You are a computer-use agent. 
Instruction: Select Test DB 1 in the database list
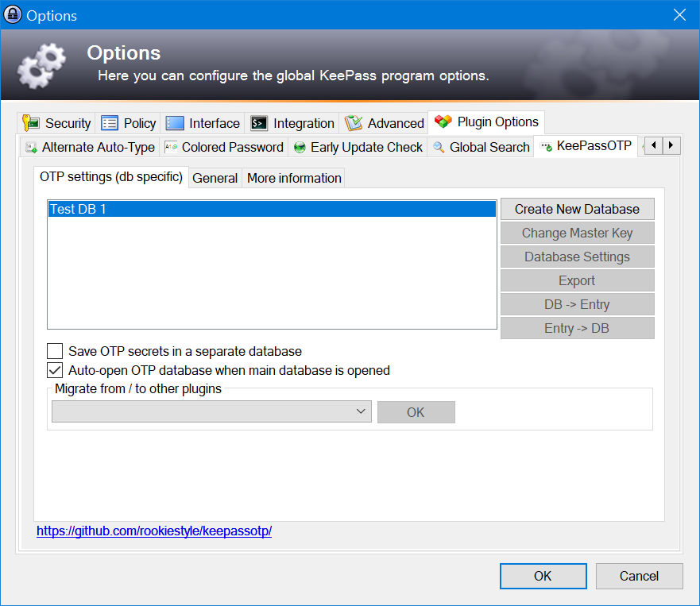(272, 209)
